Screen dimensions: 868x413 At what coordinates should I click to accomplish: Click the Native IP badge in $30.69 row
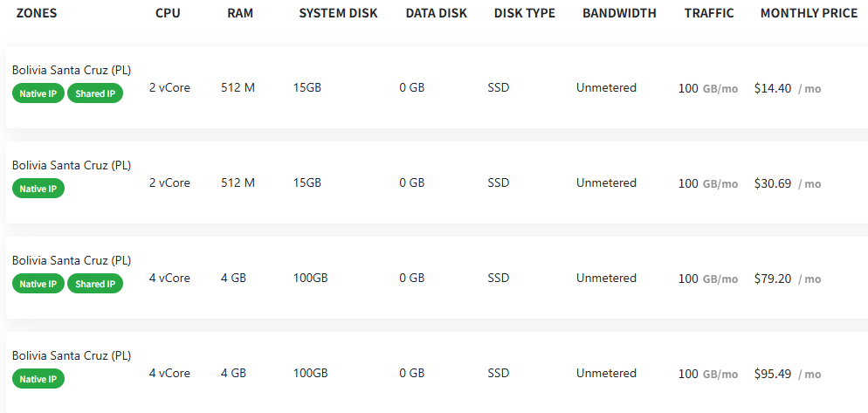(38, 189)
